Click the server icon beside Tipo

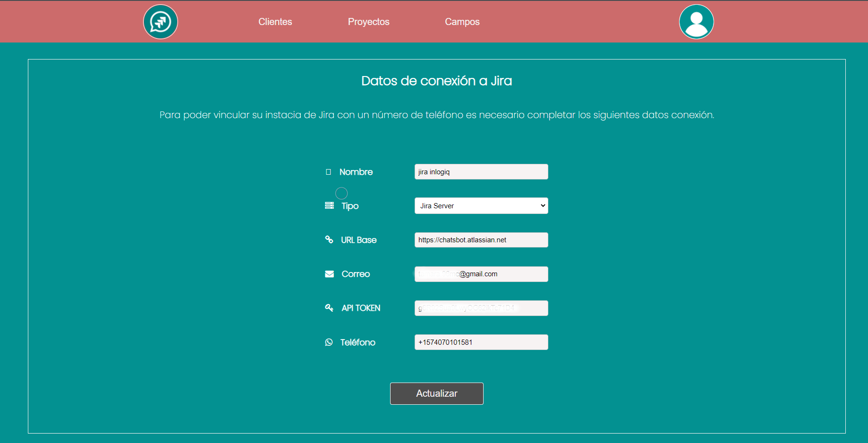tap(329, 205)
